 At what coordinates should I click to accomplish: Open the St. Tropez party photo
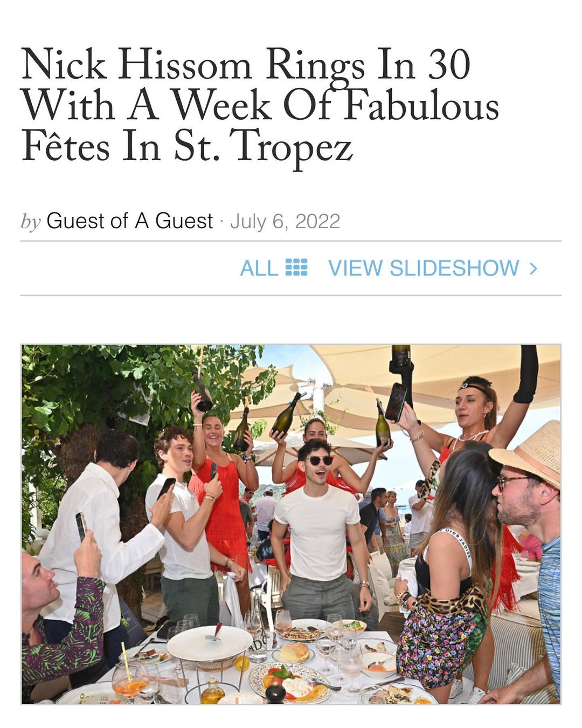point(291,524)
